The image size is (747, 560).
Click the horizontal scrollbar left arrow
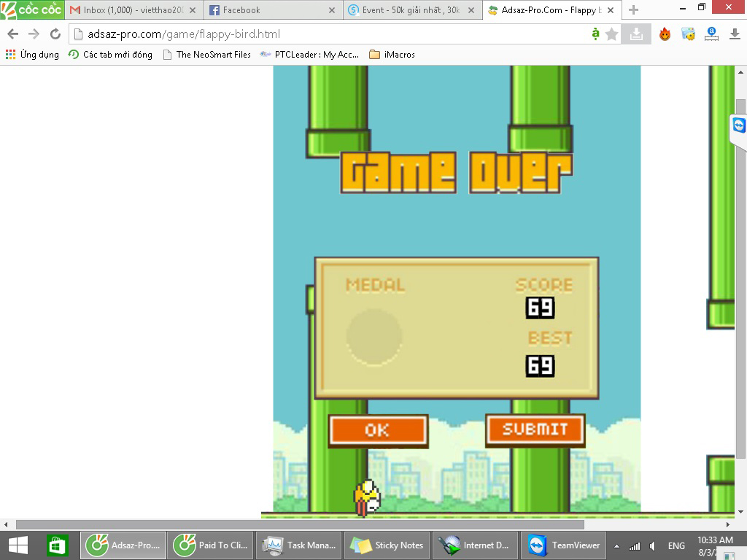tap(6, 524)
